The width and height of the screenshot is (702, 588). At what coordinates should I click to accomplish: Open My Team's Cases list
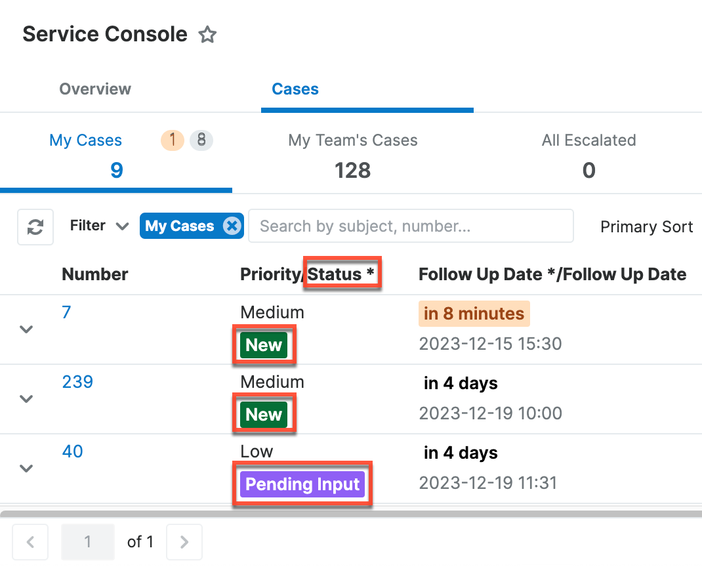coord(352,154)
